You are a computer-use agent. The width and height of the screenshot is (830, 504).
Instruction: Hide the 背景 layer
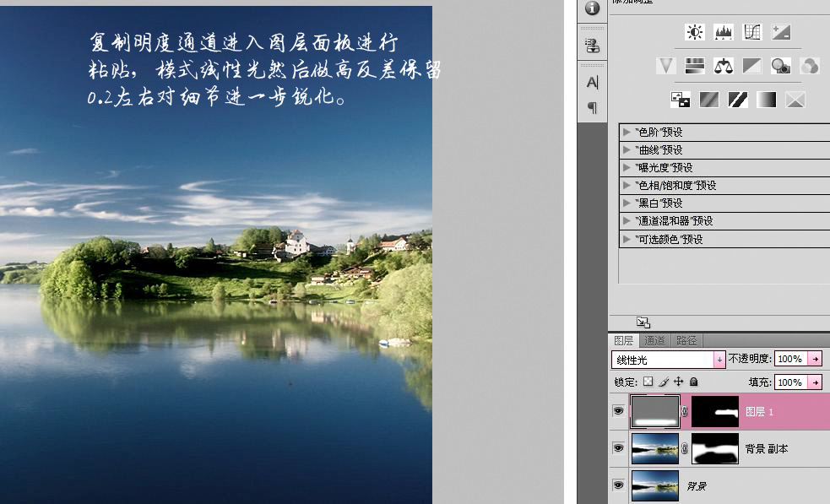click(618, 485)
